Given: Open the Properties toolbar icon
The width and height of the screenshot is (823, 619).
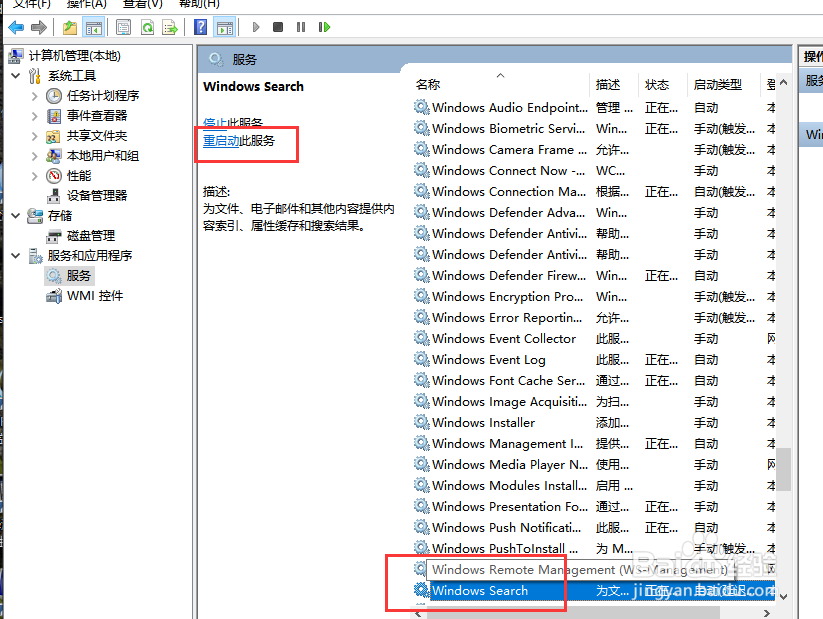Looking at the screenshot, I should 123,27.
